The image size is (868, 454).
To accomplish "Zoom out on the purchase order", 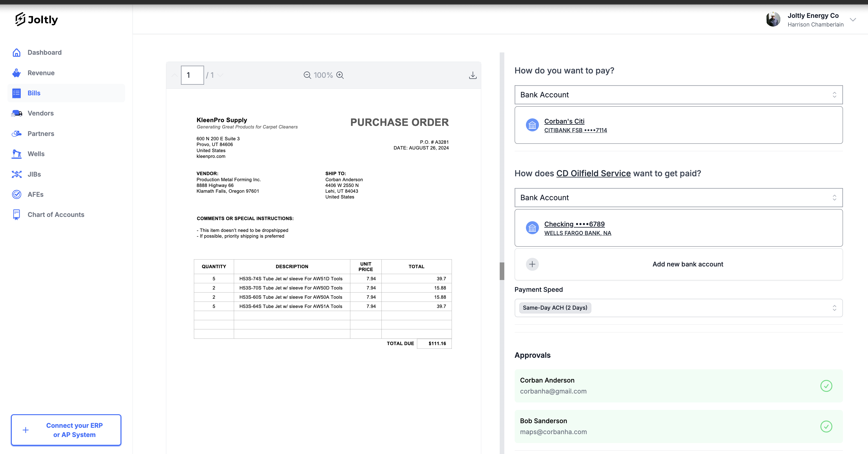I will (307, 75).
